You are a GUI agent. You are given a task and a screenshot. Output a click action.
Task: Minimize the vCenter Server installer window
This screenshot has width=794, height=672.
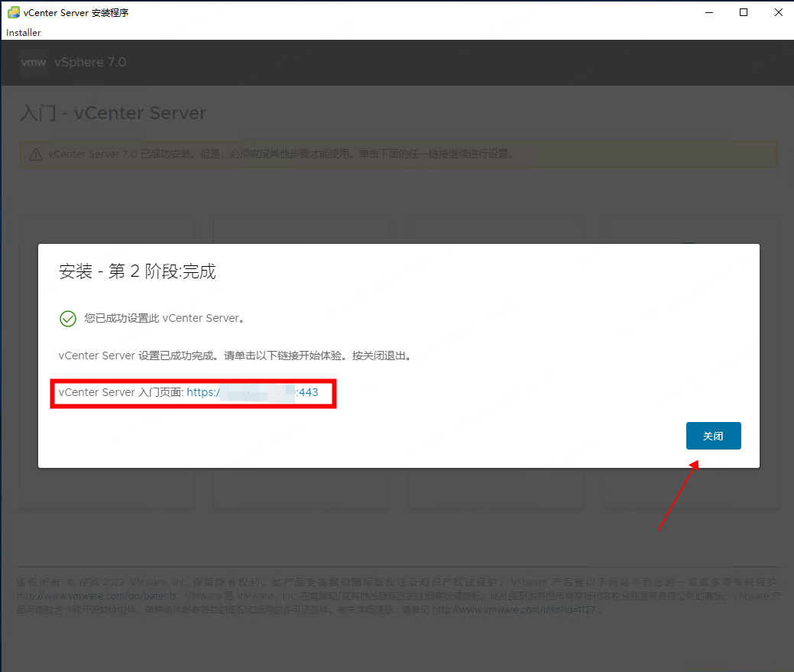[x=709, y=13]
